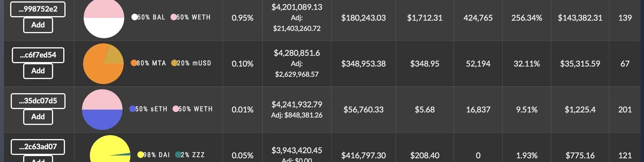Open the pool address ending in 998752e2
The height and width of the screenshot is (162, 644).
[x=38, y=9]
